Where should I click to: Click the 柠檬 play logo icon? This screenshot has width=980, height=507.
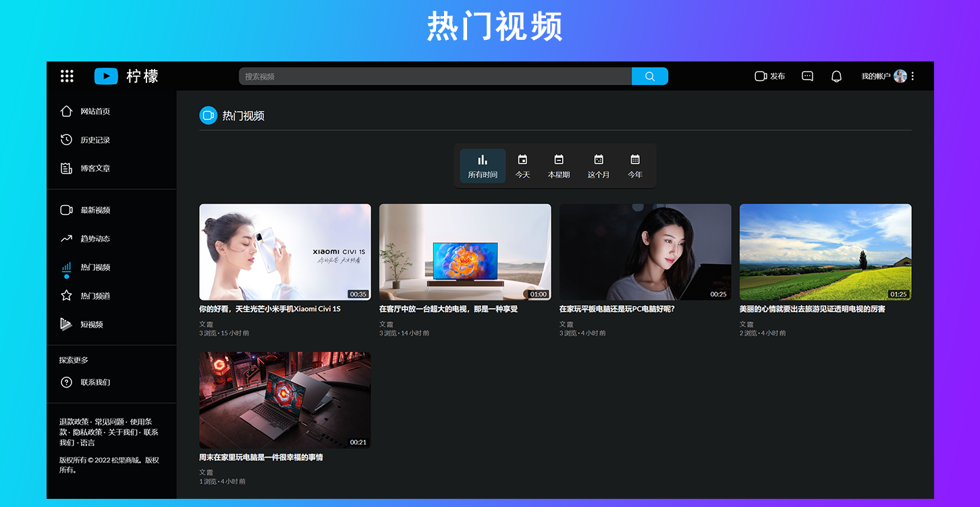pos(106,76)
